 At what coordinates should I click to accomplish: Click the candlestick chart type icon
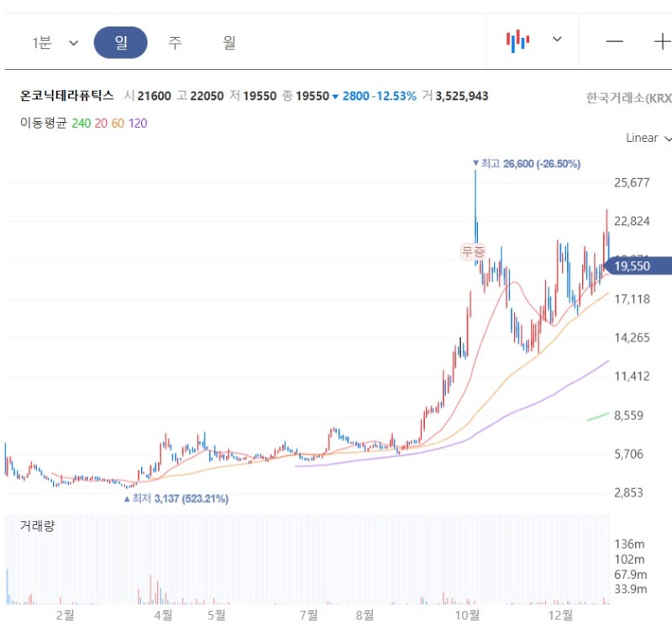pyautogui.click(x=517, y=41)
